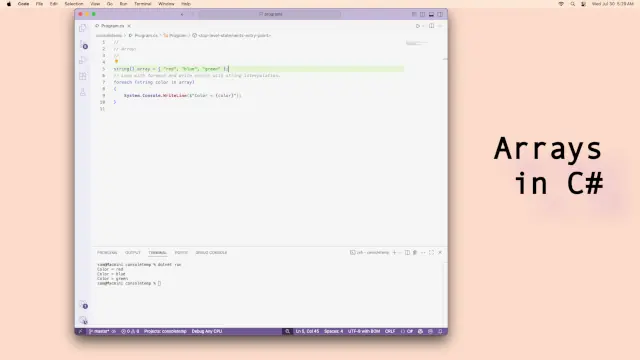The height and width of the screenshot is (360, 640).
Task: Open the Explorer view in activity bar
Action: [83, 28]
